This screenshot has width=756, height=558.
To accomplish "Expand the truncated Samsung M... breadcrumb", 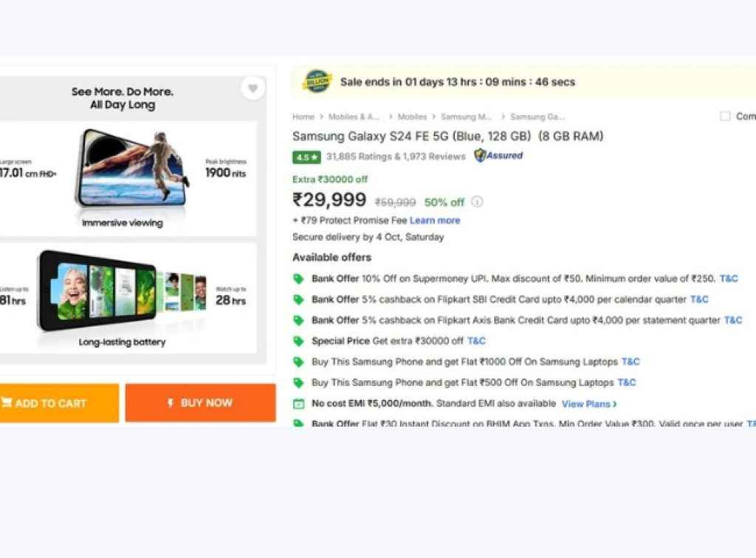I will (x=466, y=116).
